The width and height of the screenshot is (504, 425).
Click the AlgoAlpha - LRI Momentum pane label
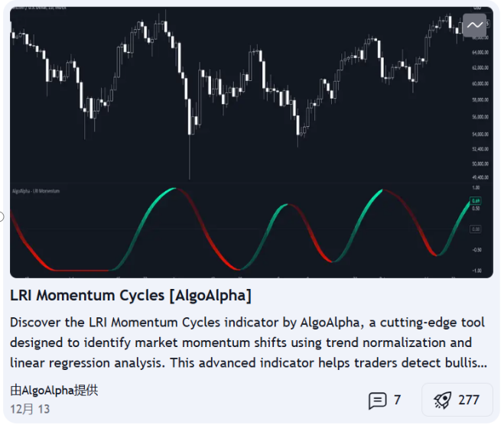pyautogui.click(x=36, y=190)
